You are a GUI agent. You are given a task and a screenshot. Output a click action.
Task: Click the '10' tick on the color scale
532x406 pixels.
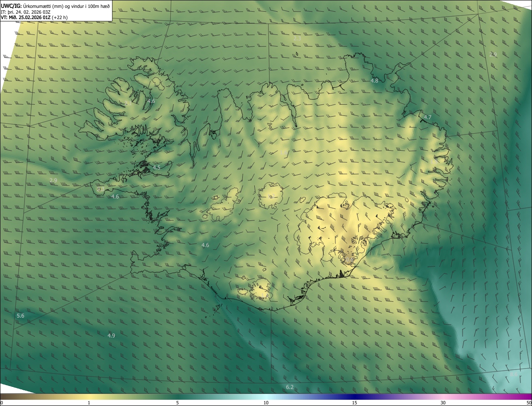[266, 403]
